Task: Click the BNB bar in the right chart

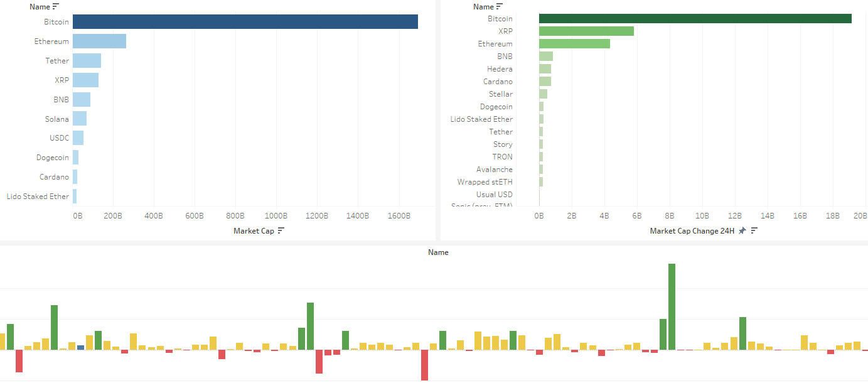Action: 545,56
